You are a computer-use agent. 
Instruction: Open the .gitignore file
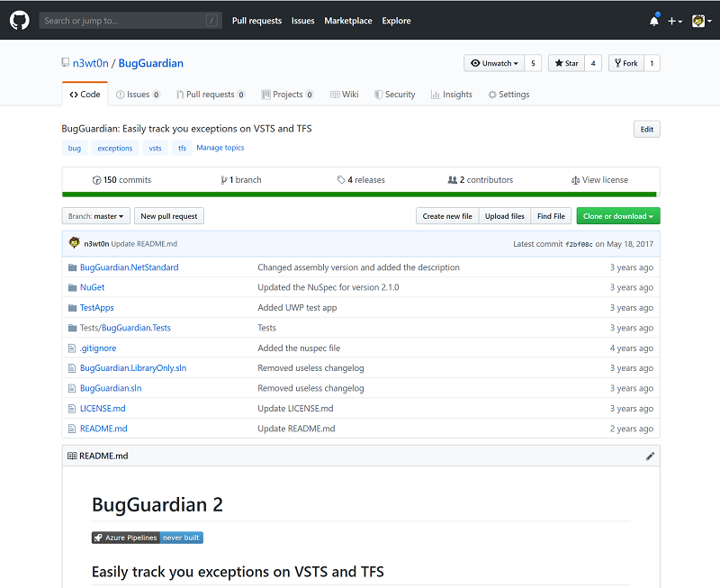point(98,348)
